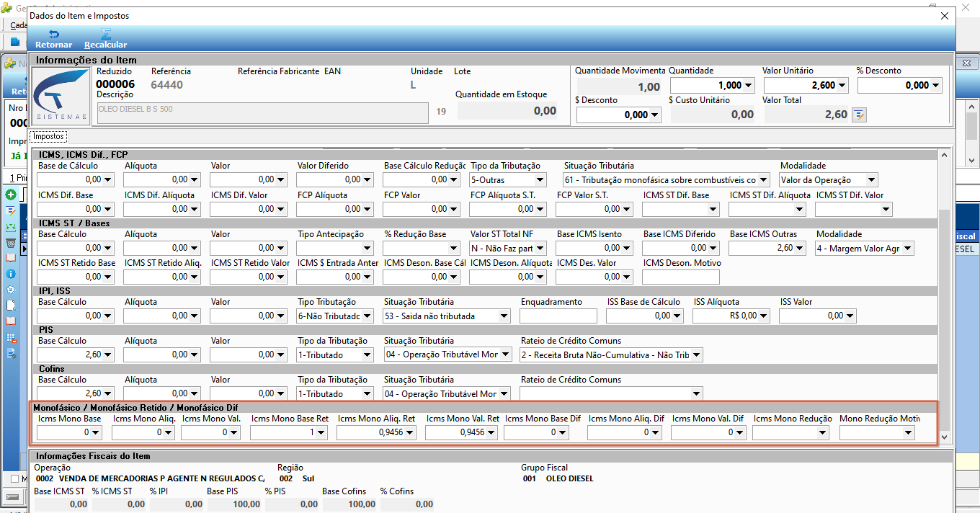Toggle the checkbox at bottom-left of background window

coord(16,479)
